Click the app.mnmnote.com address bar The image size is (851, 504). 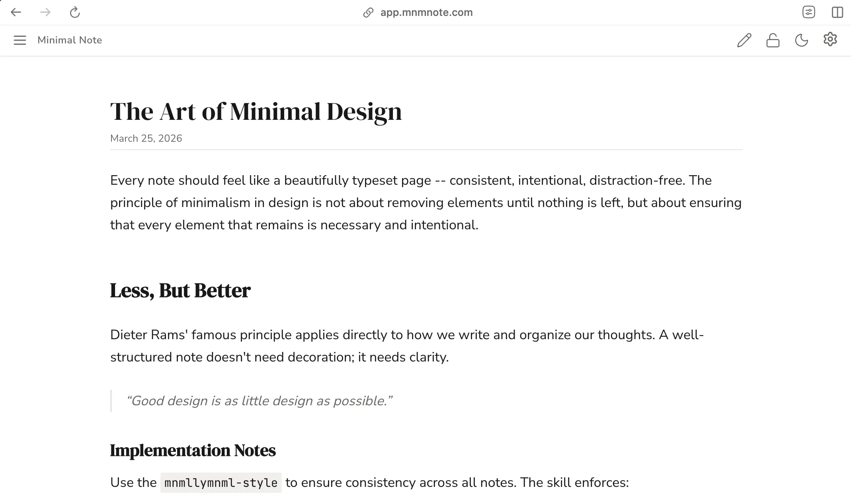click(x=426, y=12)
